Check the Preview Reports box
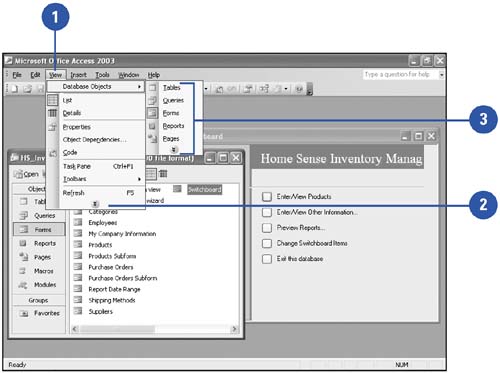 [x=267, y=228]
